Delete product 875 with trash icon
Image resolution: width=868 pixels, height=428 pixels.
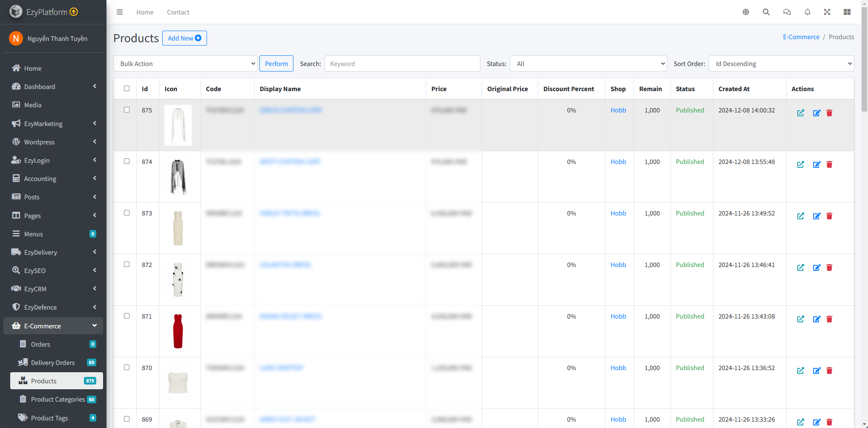[x=829, y=113]
